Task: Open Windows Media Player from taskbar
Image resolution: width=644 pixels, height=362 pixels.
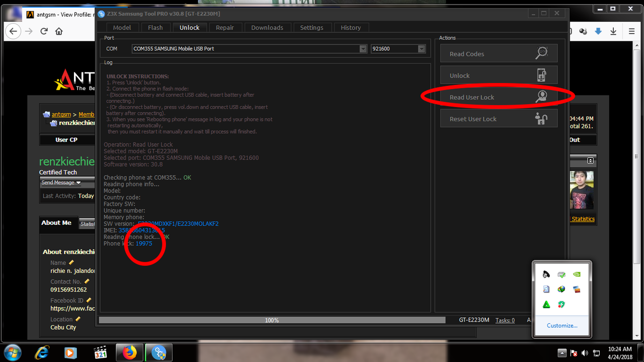Action: tap(71, 352)
